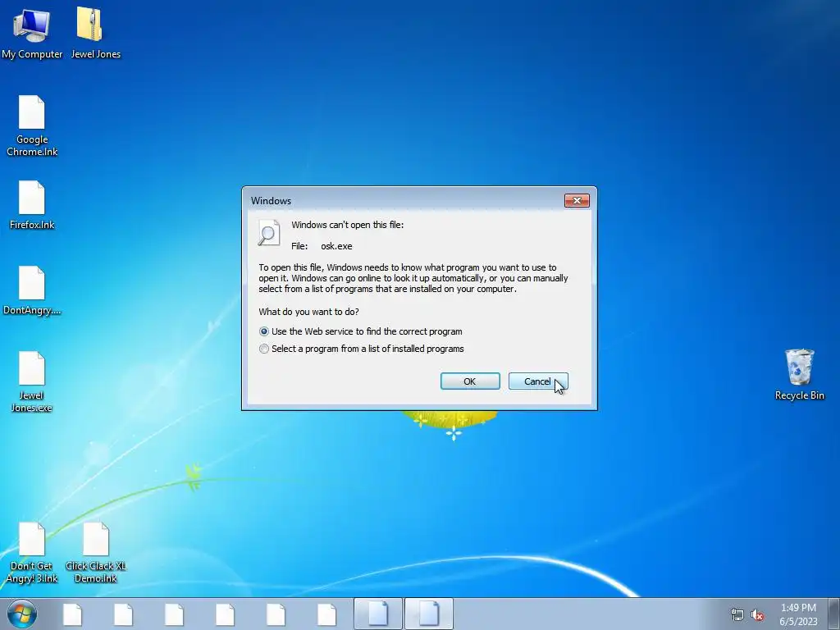Close the Windows dialog with red X

point(577,200)
